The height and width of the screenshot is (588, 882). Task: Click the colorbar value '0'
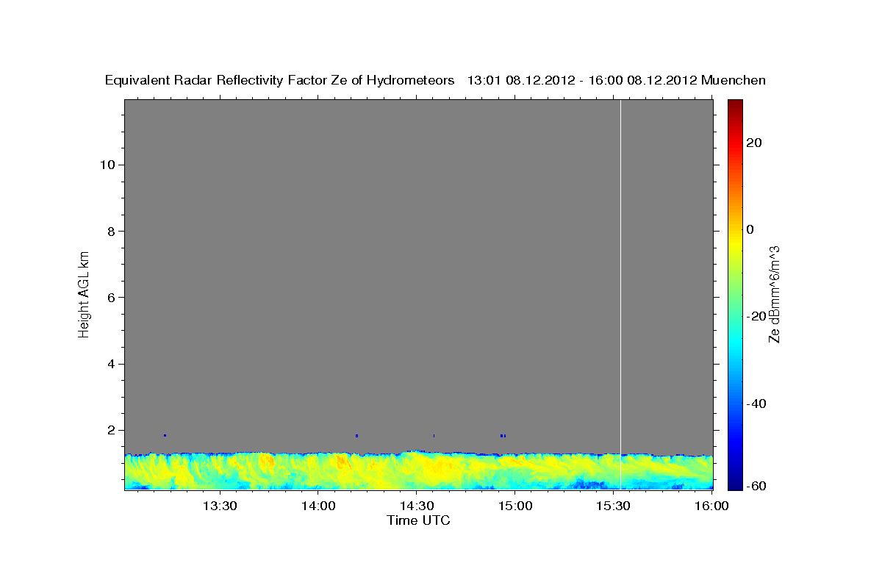click(x=750, y=229)
